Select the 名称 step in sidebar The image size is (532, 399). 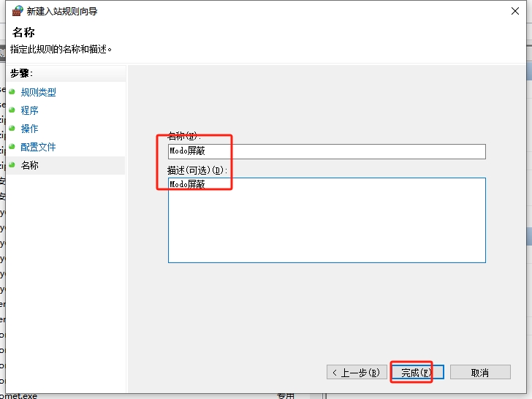tap(29, 165)
